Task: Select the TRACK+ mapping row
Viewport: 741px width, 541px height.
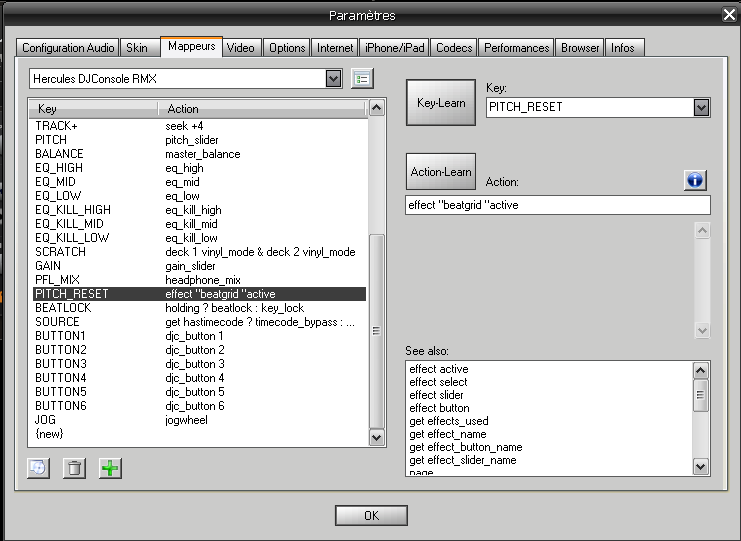Action: (x=199, y=126)
